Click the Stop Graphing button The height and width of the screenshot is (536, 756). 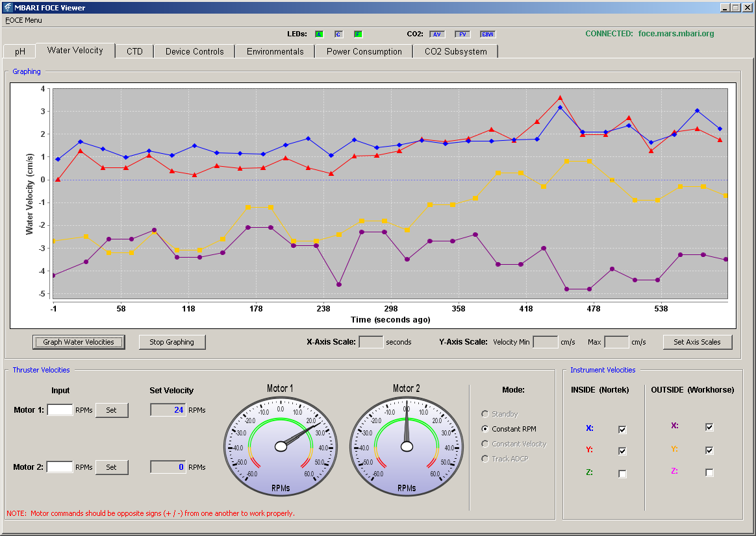click(x=171, y=342)
